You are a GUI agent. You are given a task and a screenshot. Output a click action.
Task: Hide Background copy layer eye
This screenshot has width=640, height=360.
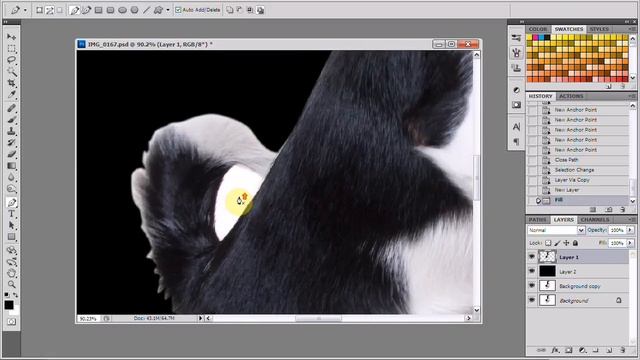click(x=531, y=286)
